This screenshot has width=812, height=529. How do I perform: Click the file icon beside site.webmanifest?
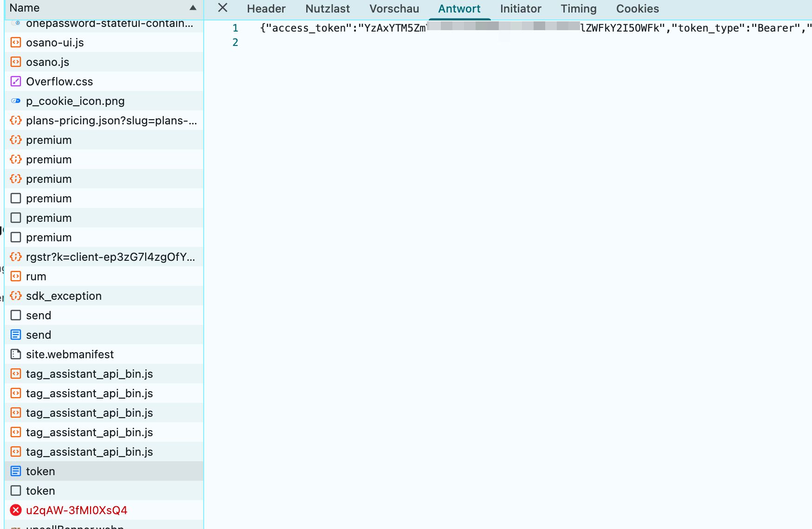16,355
